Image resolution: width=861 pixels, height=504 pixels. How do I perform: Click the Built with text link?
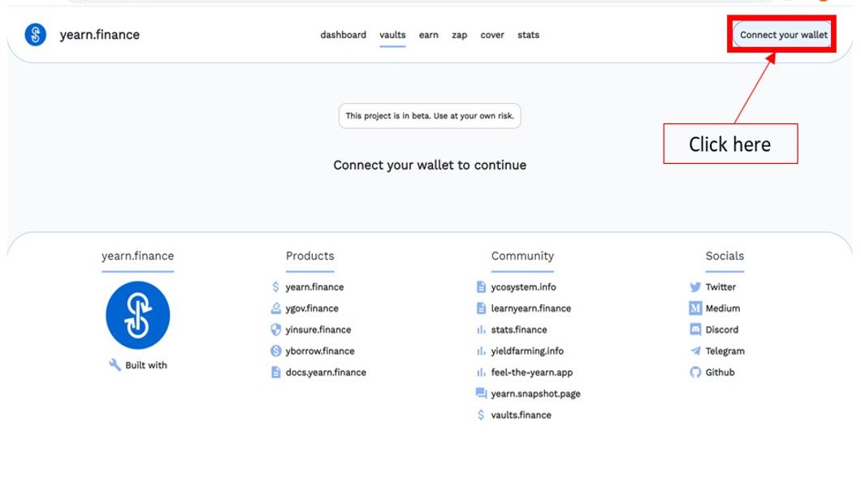pos(146,365)
